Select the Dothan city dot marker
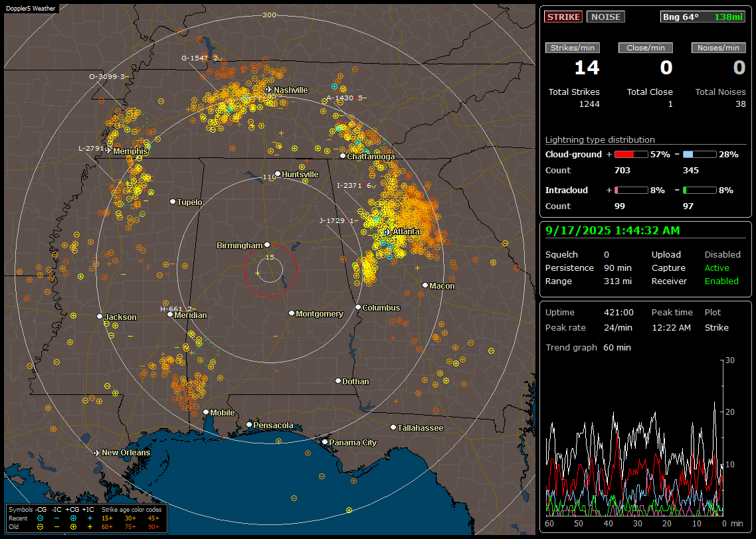Viewport: 756px width, 539px height. tap(338, 380)
